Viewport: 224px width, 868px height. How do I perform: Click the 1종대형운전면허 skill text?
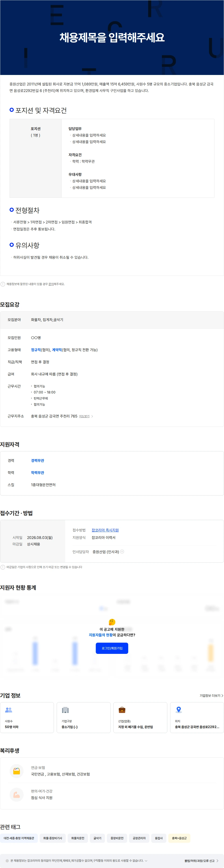(x=43, y=485)
